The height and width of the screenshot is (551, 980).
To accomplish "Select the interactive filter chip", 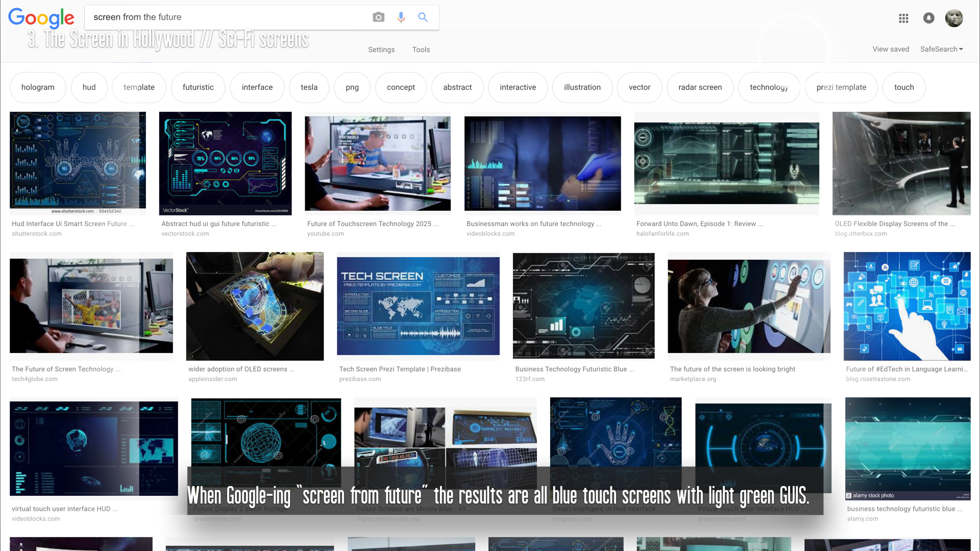I will pos(518,87).
